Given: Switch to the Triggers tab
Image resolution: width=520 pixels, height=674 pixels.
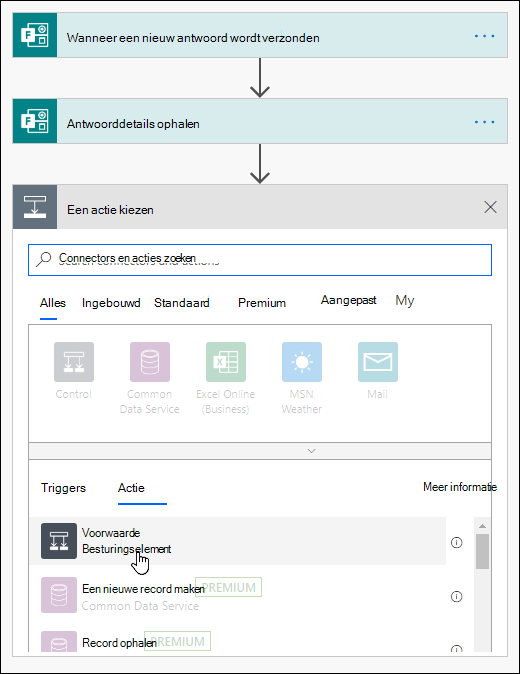Looking at the screenshot, I should 63,488.
